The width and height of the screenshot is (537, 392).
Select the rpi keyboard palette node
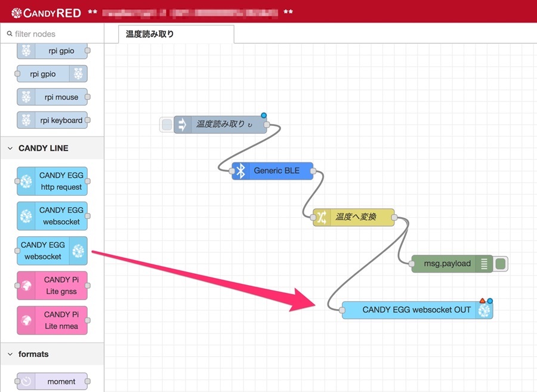[52, 120]
